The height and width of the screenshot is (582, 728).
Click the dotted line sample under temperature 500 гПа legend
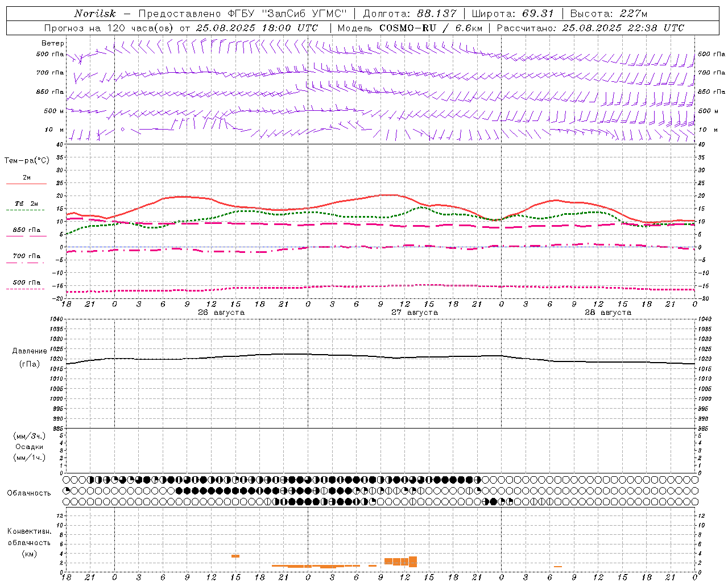tap(26, 289)
